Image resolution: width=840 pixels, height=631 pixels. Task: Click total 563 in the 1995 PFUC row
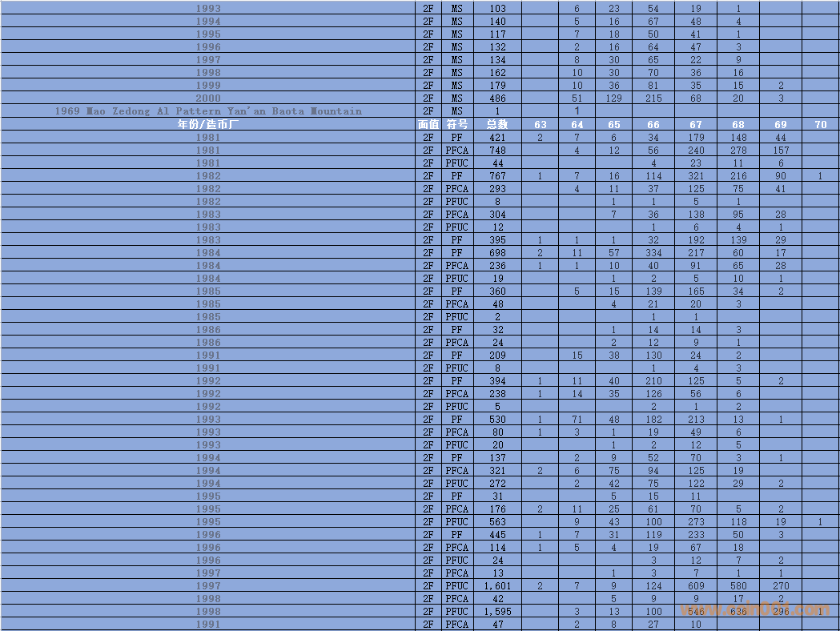tap(497, 522)
